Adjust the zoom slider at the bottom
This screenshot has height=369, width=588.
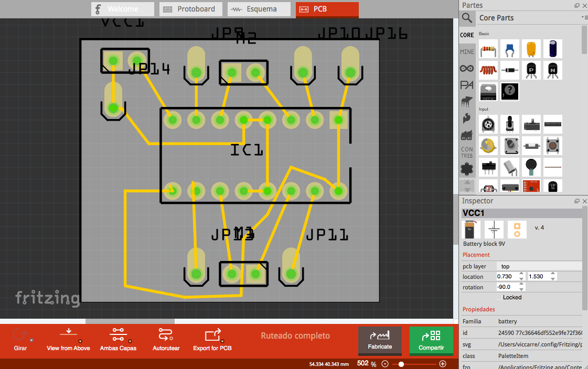[401, 363]
